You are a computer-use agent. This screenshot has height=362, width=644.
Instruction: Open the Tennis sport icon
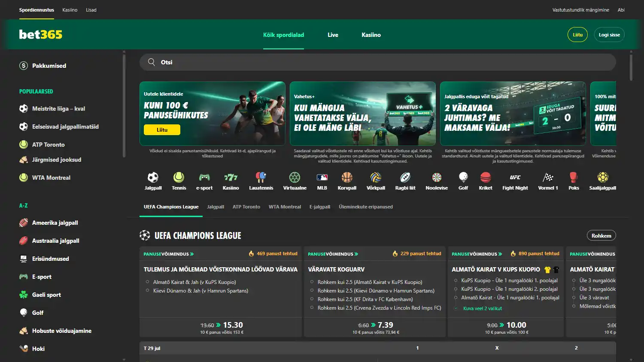pos(179,177)
